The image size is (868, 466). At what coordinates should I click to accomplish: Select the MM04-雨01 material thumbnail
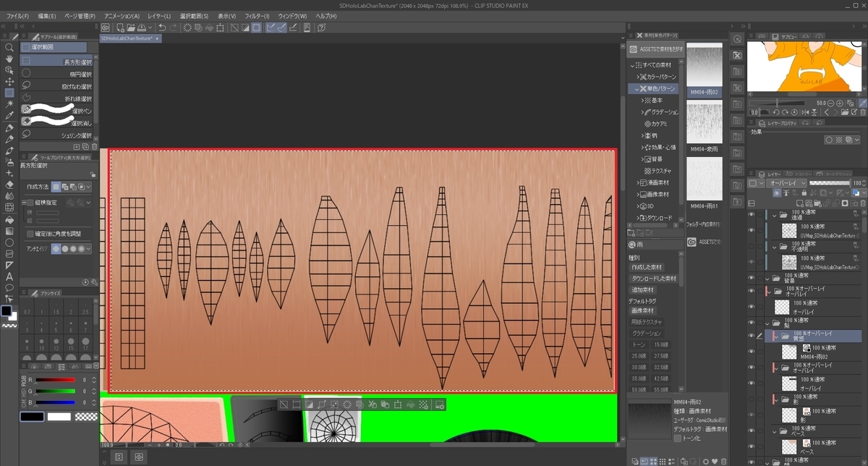tap(704, 178)
